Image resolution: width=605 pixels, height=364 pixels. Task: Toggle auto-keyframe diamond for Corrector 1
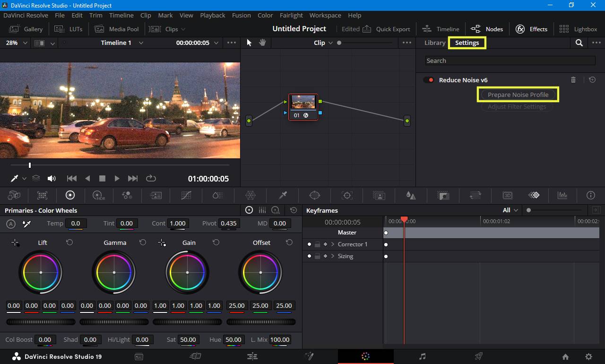pos(325,244)
